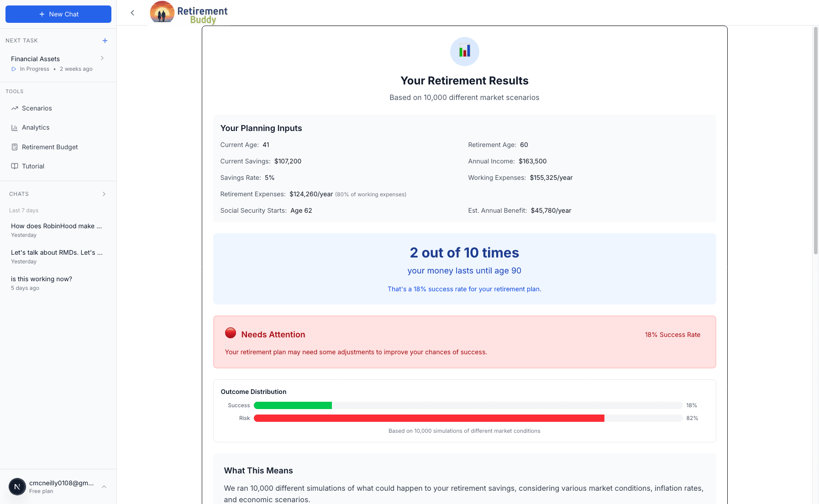Start a New Chat
This screenshot has height=504, width=819.
(x=58, y=14)
